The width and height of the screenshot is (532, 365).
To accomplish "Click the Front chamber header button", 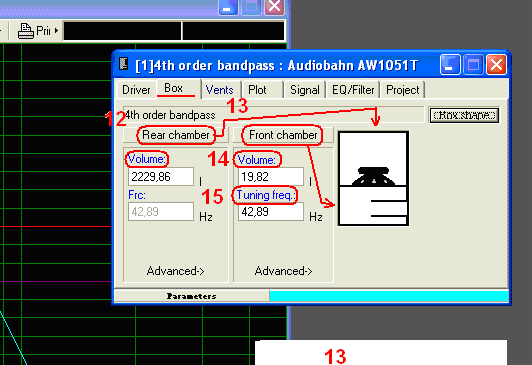I will pos(283,135).
